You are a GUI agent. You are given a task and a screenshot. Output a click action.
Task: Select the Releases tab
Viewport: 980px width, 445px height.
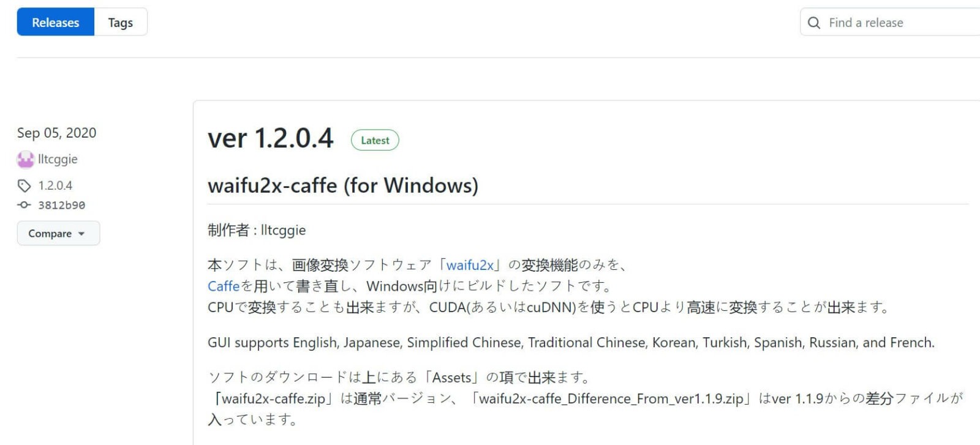(x=55, y=22)
